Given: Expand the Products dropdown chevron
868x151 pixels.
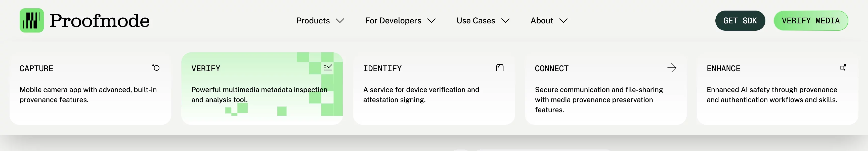Looking at the screenshot, I should pyautogui.click(x=340, y=21).
